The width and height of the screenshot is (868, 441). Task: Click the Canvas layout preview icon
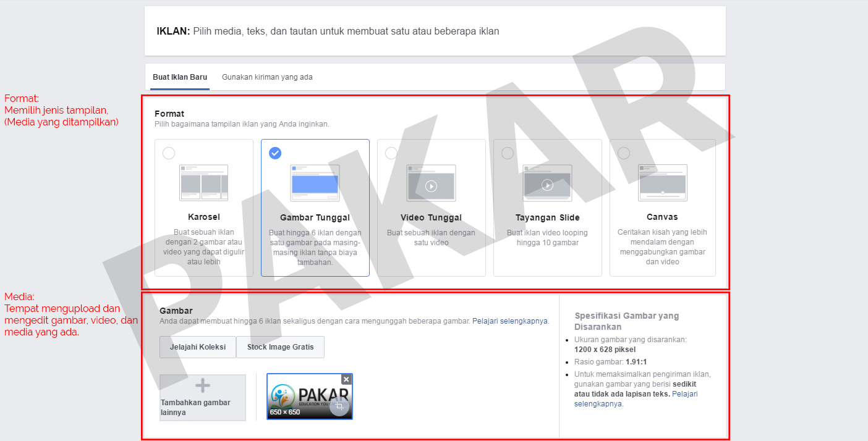click(x=663, y=182)
